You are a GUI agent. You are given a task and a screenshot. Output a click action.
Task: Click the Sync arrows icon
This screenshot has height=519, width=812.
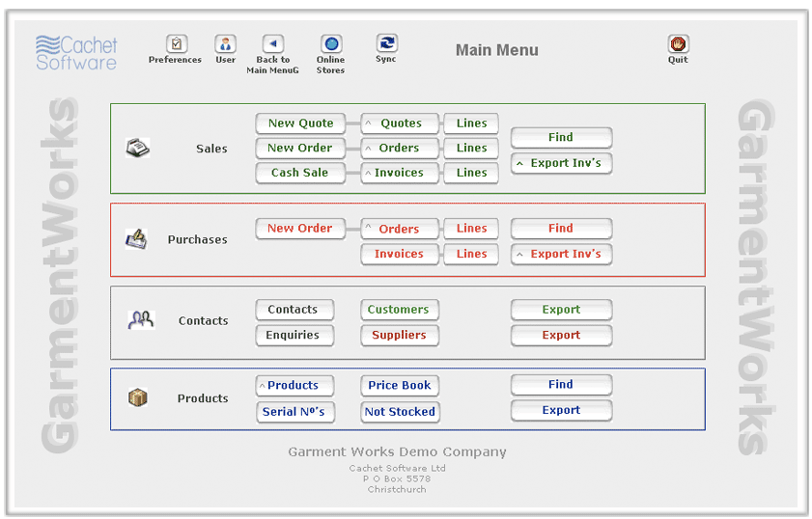pos(387,42)
